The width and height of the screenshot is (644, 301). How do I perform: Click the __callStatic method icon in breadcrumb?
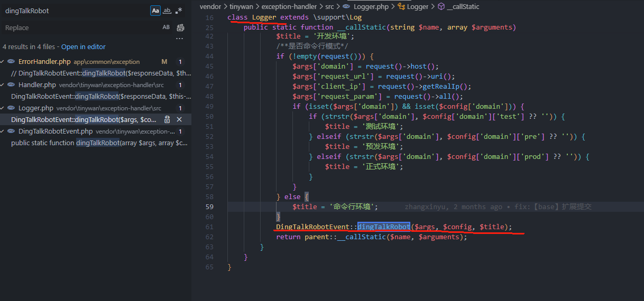(441, 7)
